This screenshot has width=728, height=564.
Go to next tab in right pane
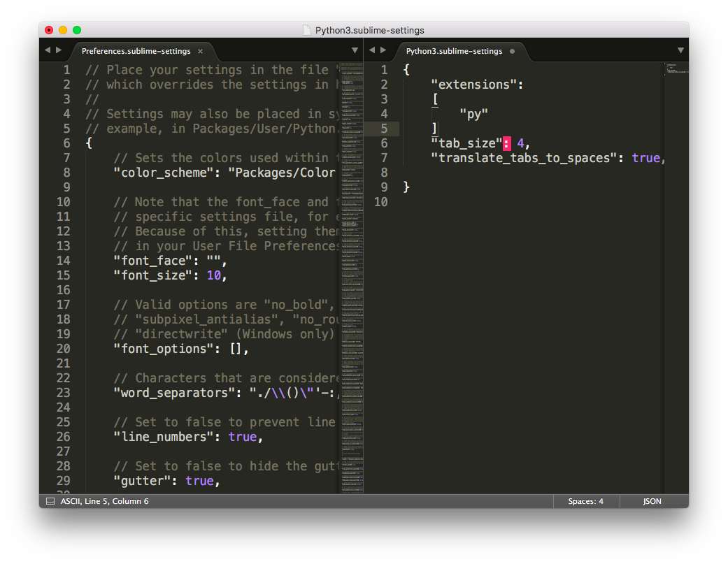tap(383, 50)
